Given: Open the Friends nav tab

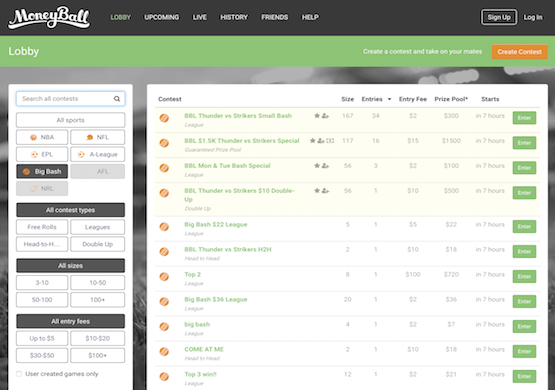Looking at the screenshot, I should pyautogui.click(x=275, y=17).
